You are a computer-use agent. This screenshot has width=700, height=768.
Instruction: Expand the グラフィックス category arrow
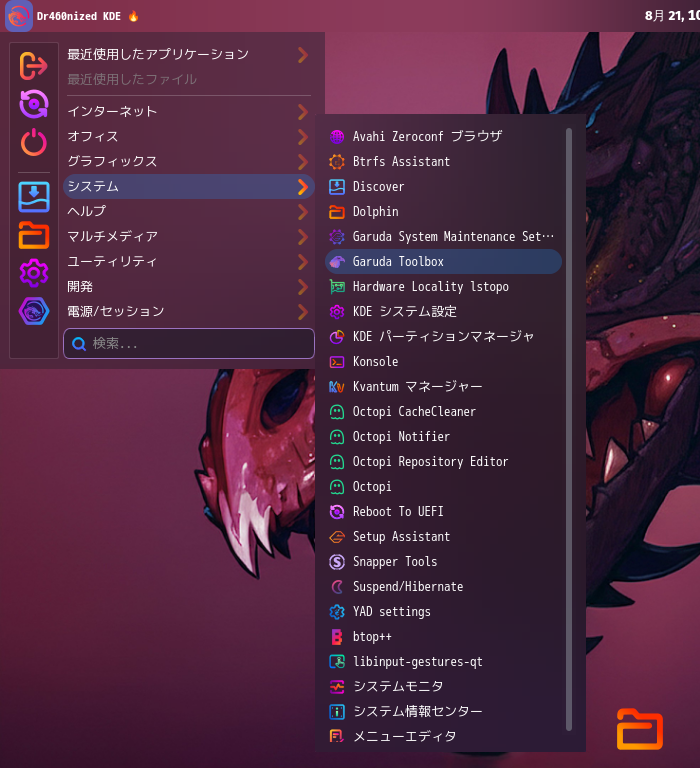pos(303,162)
